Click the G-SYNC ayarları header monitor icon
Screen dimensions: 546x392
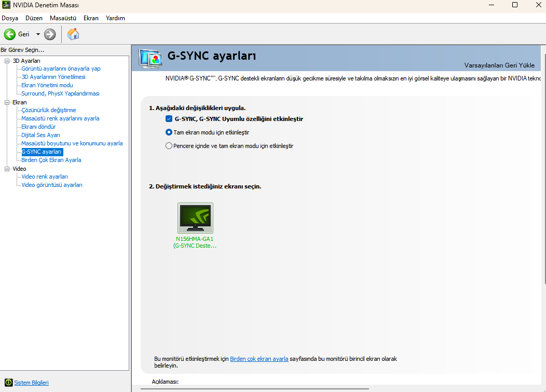[x=151, y=59]
